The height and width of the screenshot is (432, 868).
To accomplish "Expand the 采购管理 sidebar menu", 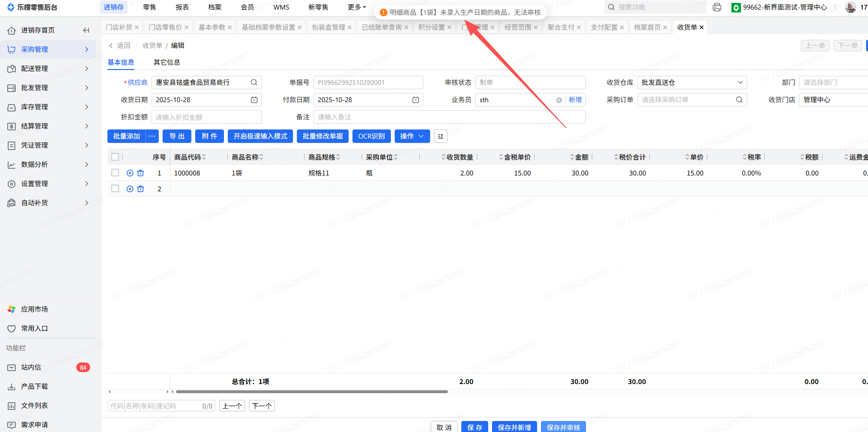I will [48, 49].
